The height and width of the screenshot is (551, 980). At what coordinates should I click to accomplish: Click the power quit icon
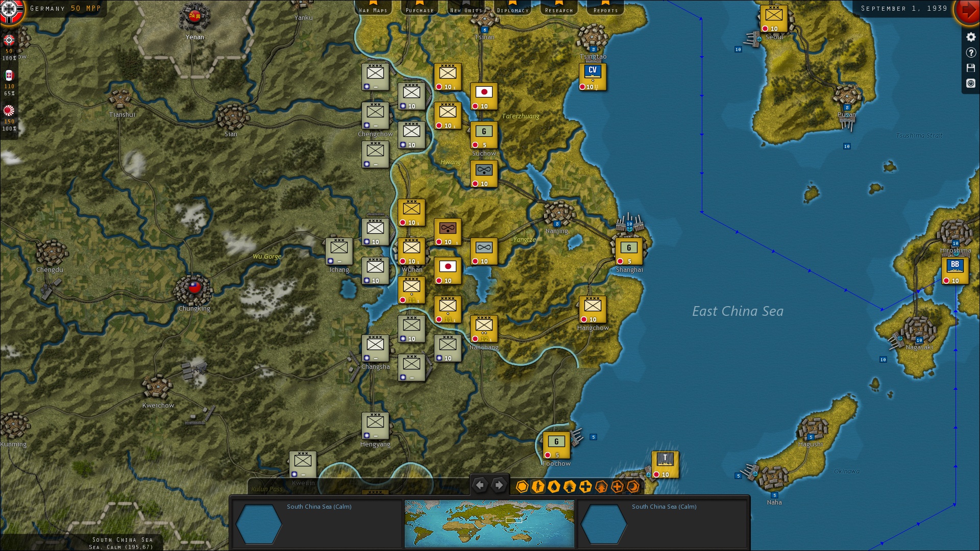coord(971,83)
